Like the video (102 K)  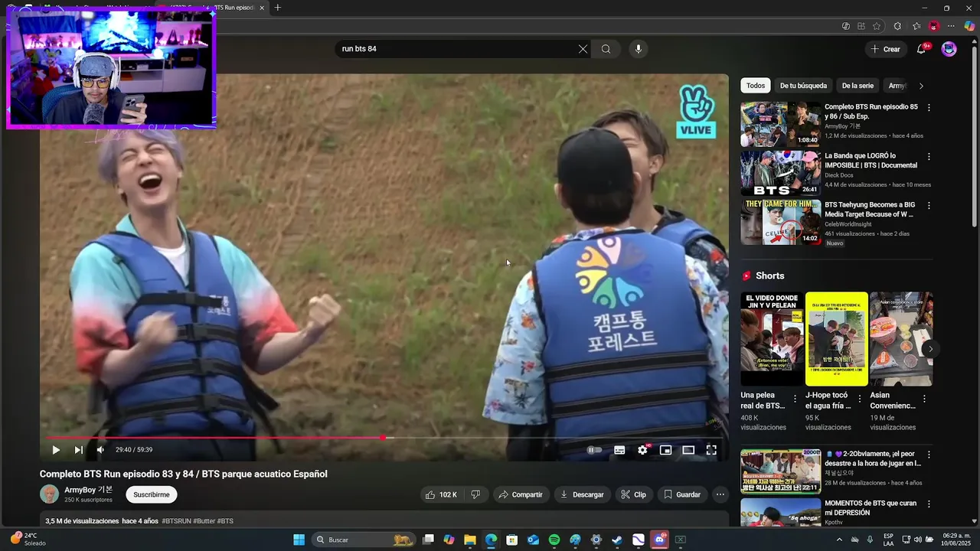tap(441, 495)
